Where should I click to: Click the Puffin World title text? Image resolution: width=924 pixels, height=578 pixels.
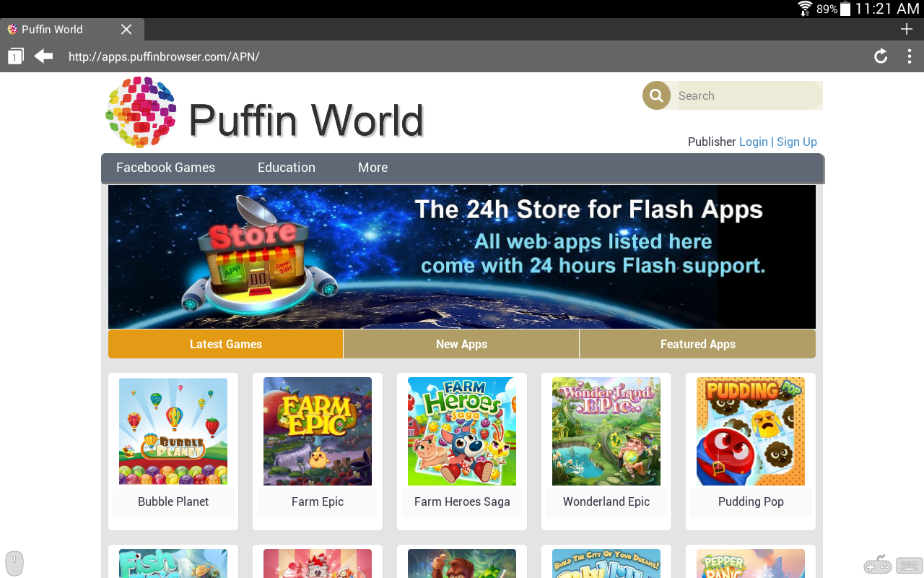pos(306,120)
